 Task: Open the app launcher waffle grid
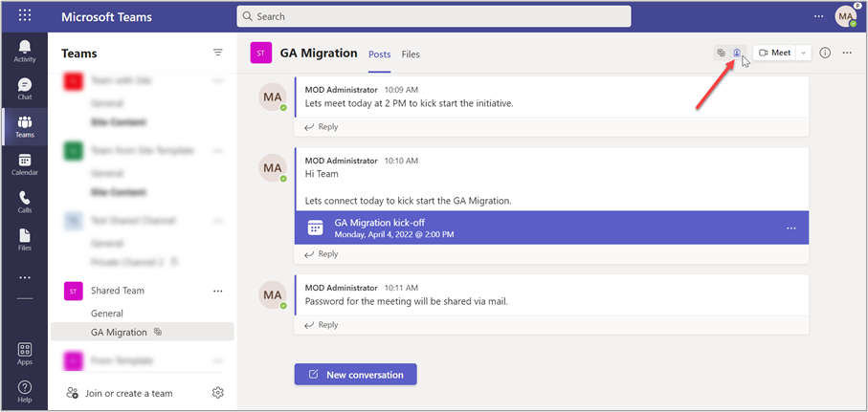25,16
